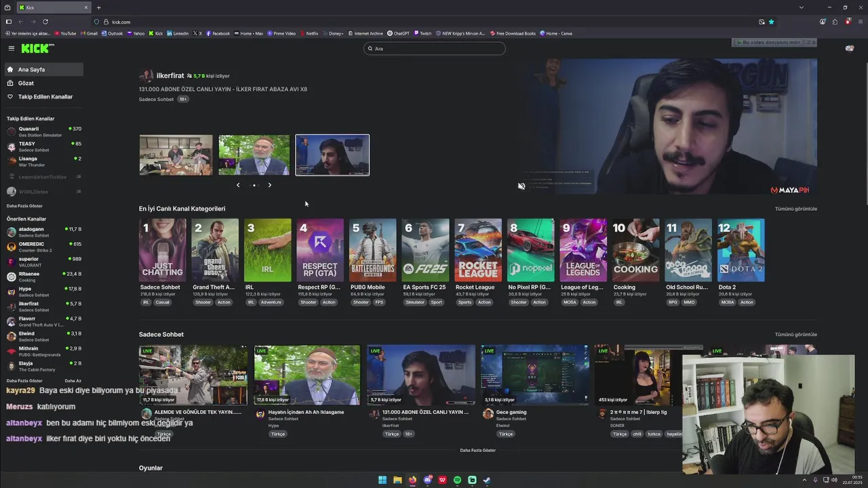Open ilkerfirat streamer name link

[x=170, y=76]
